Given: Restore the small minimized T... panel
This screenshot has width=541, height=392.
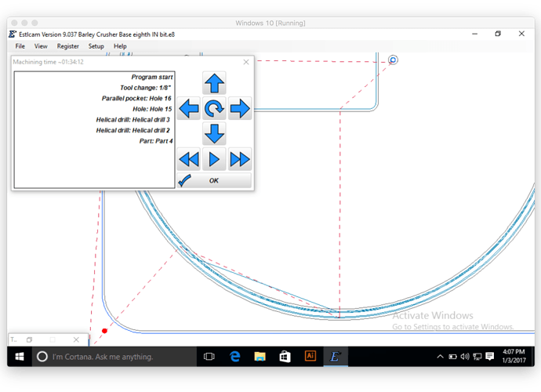Looking at the screenshot, I should pyautogui.click(x=30, y=340).
